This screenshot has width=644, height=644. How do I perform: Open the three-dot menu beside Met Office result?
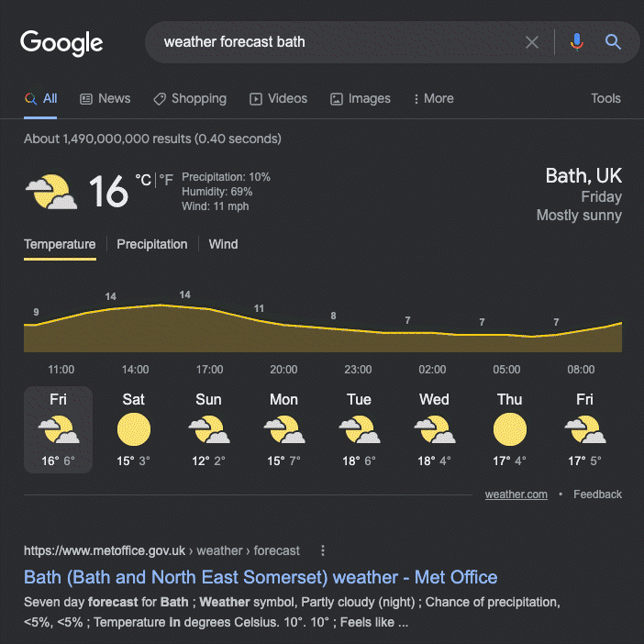[x=322, y=550]
